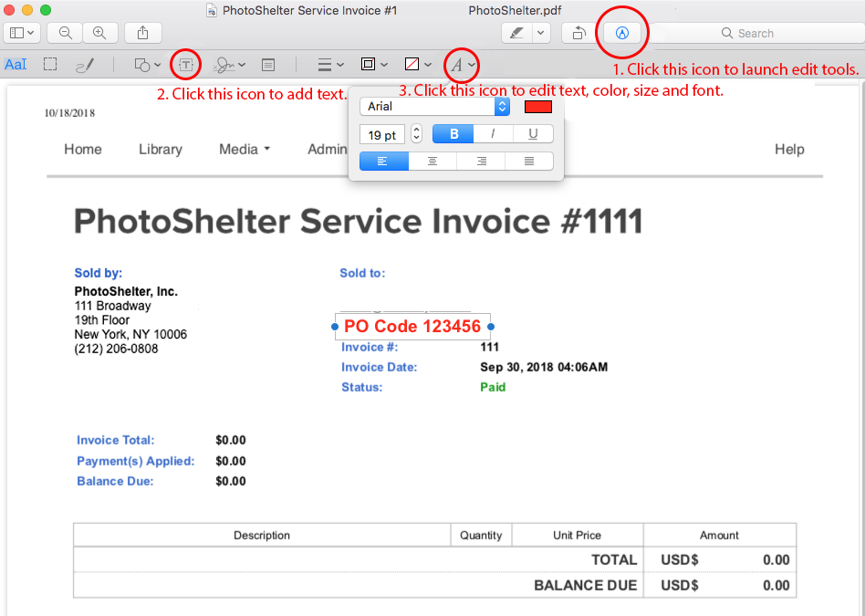Set text alignment to justified
865x616 pixels.
click(529, 162)
